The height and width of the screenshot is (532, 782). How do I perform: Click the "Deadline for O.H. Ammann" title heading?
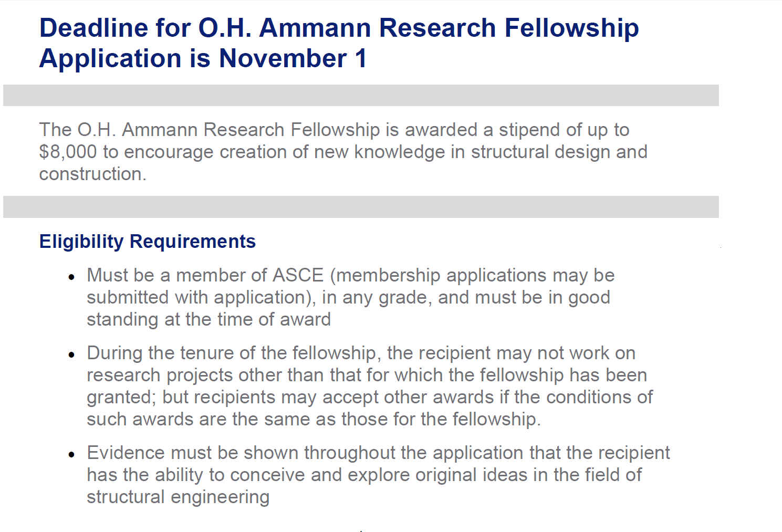point(339,28)
